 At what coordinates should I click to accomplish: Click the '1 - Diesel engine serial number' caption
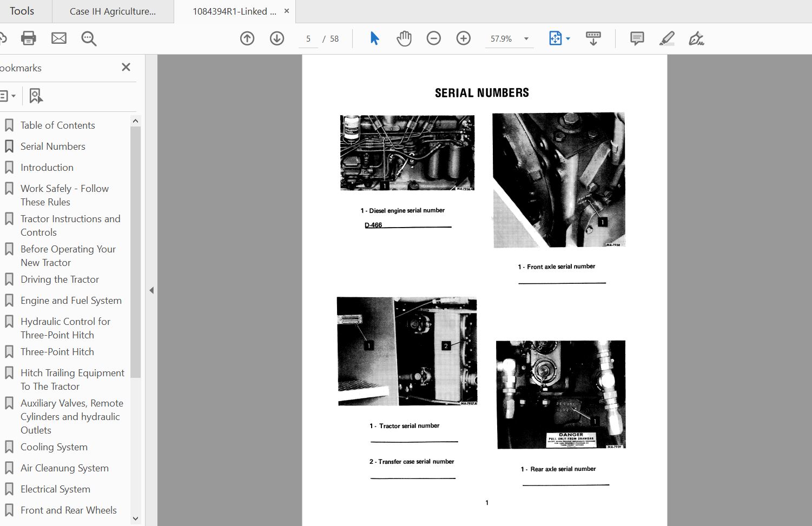[x=402, y=210]
